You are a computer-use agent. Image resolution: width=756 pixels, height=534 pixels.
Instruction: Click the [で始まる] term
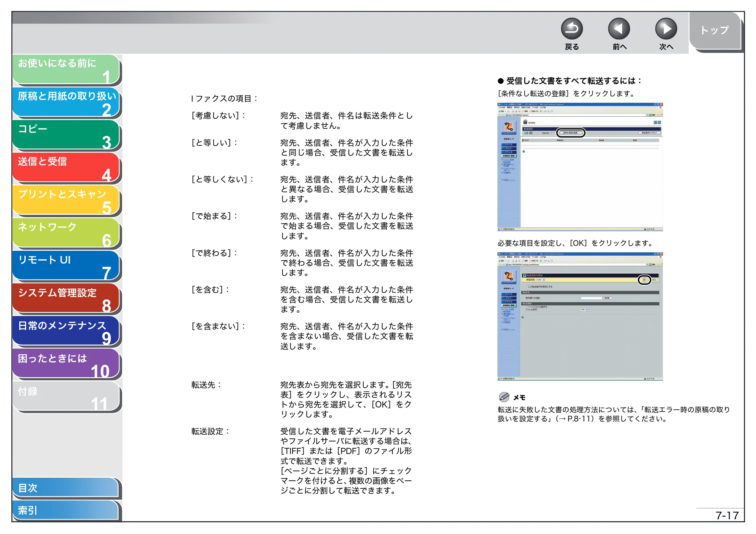tap(215, 216)
